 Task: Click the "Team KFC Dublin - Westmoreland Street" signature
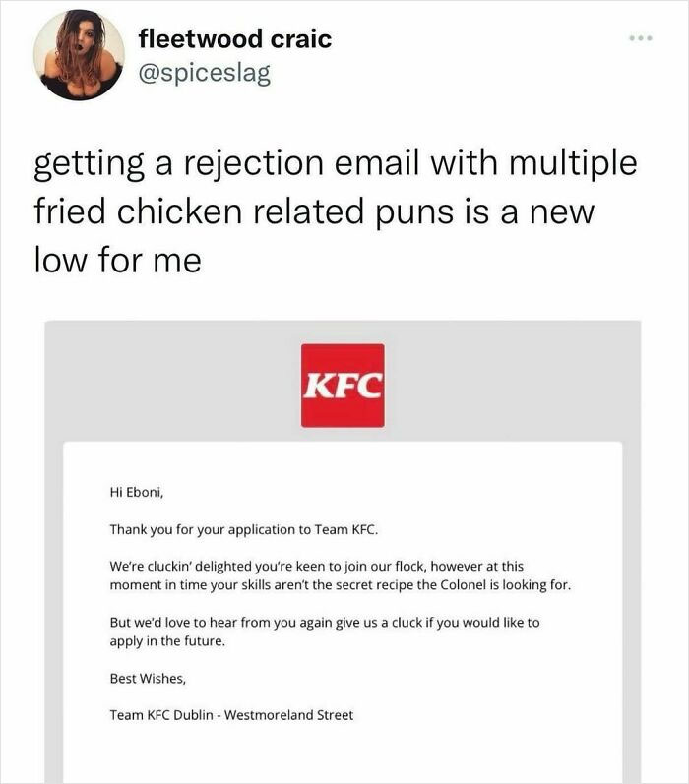pyautogui.click(x=231, y=715)
